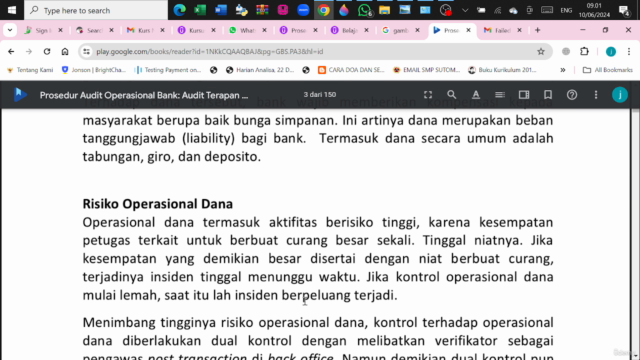Open Excel from taskbar
640x360 pixels.
click(200, 10)
